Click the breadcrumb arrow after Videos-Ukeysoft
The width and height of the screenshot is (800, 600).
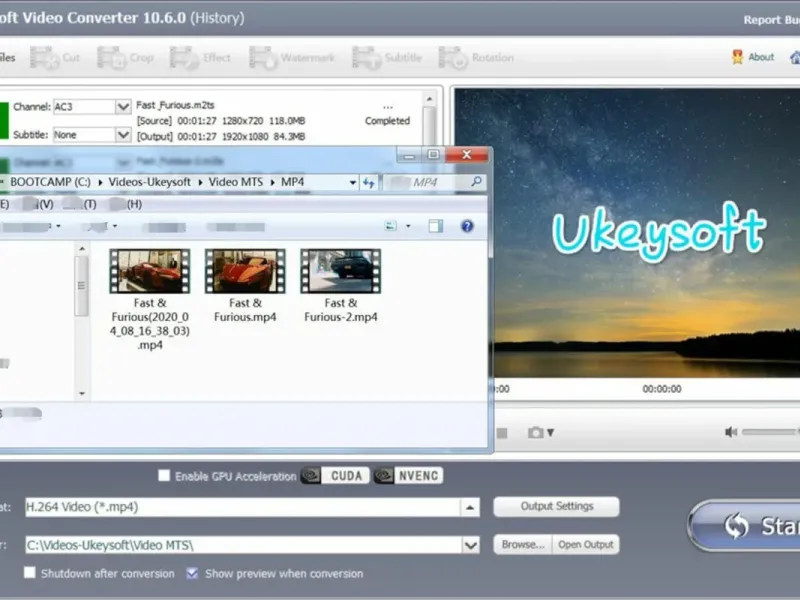click(x=200, y=182)
